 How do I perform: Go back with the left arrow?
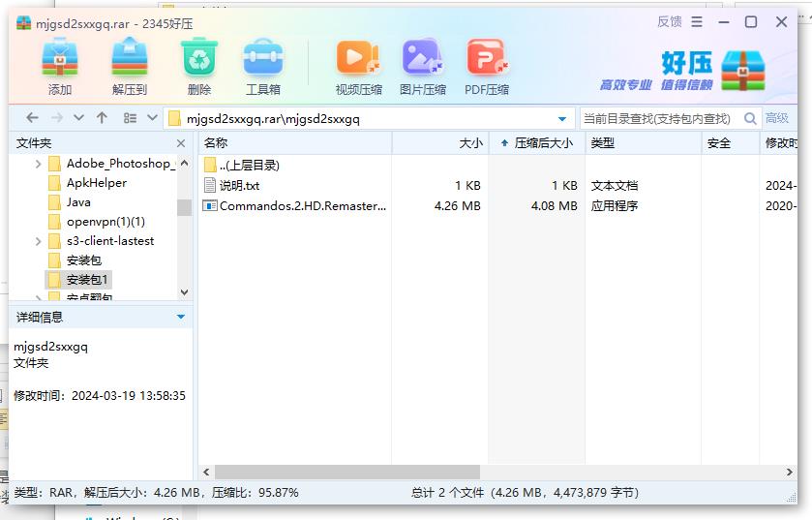pos(32,118)
